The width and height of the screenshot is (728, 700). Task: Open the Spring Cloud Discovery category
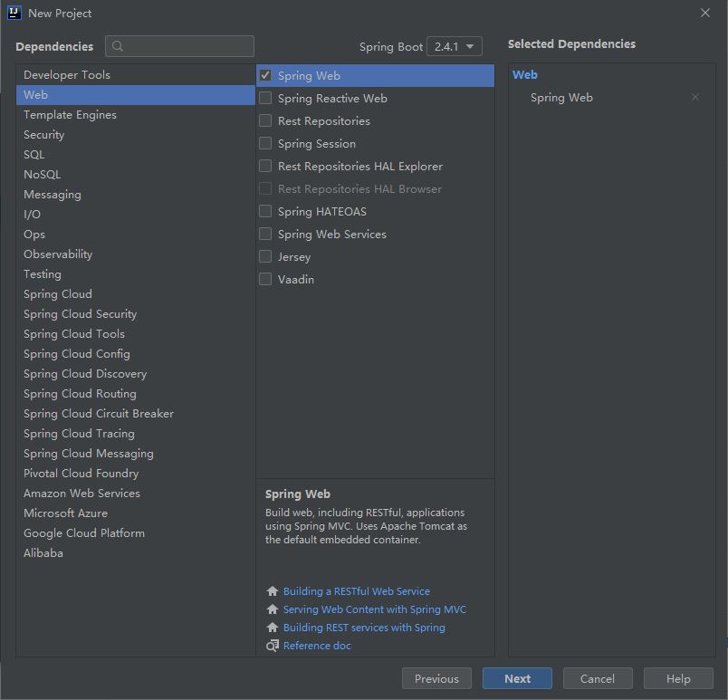(85, 374)
